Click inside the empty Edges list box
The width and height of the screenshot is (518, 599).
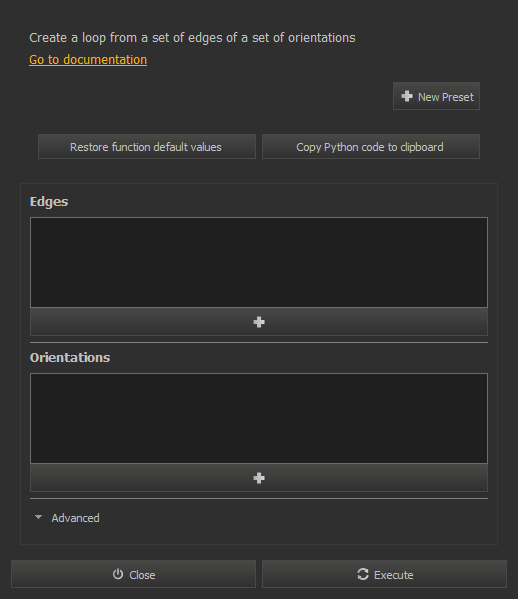pos(259,262)
